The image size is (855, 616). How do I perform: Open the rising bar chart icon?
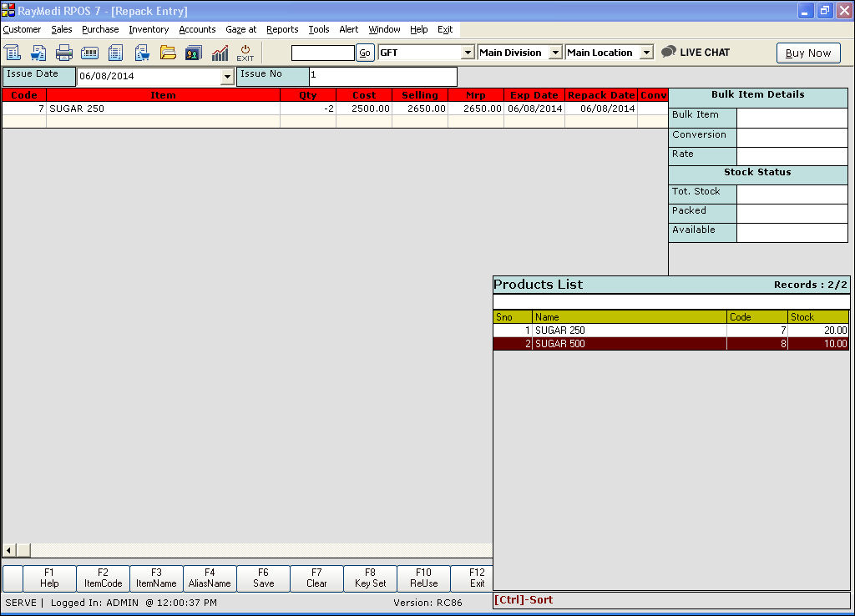click(220, 53)
